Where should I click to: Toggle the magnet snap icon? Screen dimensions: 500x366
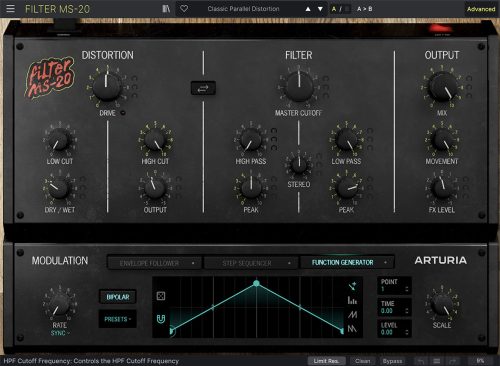pos(161,319)
